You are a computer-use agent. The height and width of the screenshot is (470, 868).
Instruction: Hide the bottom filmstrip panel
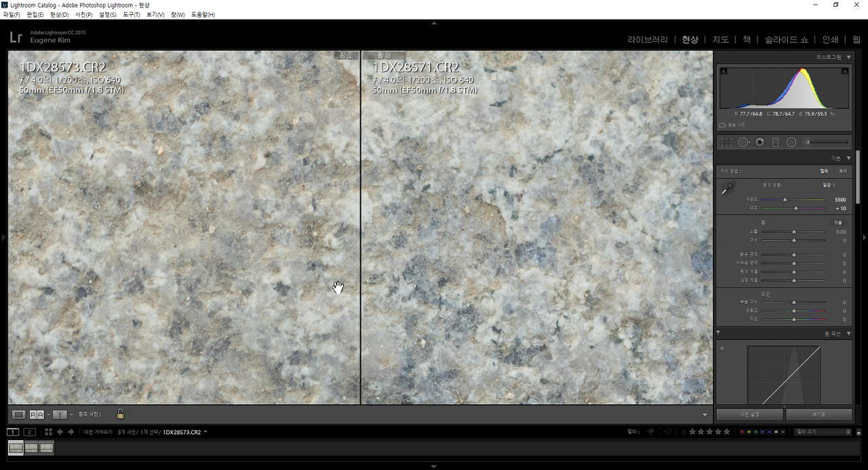(x=434, y=466)
